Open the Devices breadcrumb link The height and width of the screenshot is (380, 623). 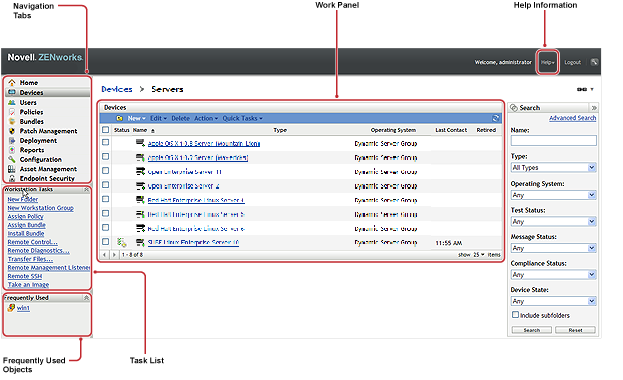[117, 89]
